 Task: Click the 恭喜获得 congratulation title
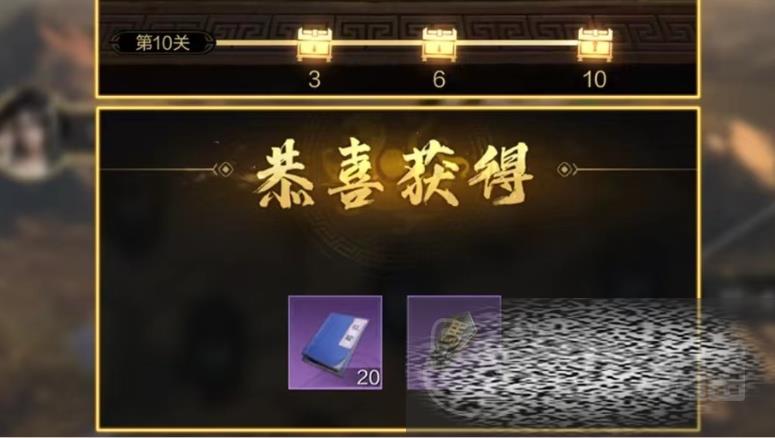394,173
